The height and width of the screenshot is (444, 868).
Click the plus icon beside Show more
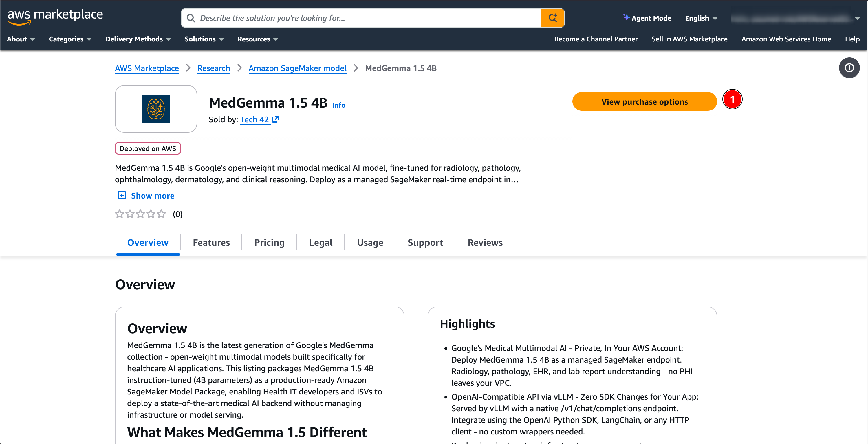[x=122, y=195]
